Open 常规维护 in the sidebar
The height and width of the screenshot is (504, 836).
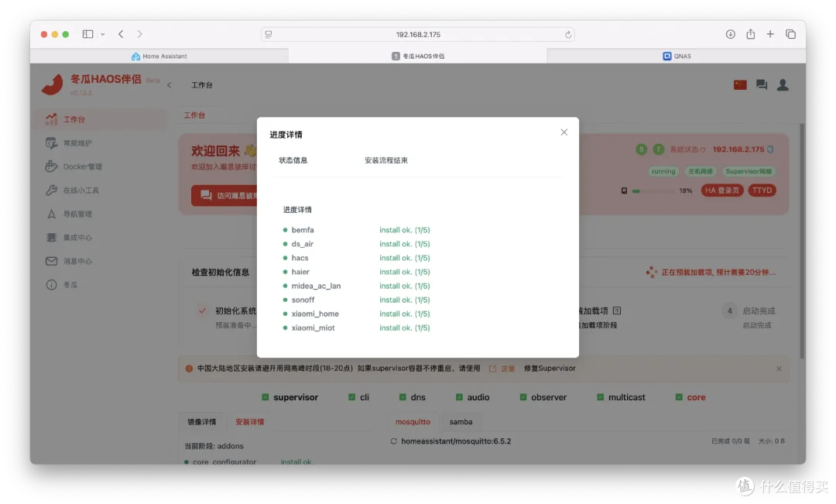pyautogui.click(x=101, y=143)
